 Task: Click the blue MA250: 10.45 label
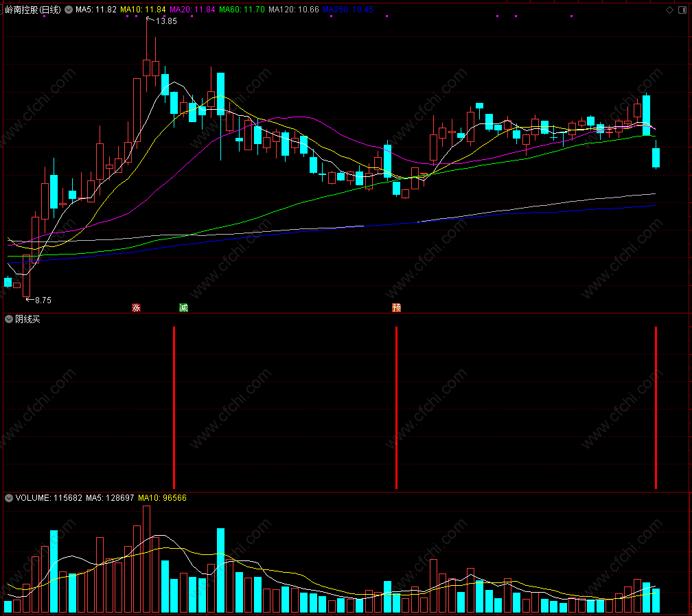tap(348, 10)
